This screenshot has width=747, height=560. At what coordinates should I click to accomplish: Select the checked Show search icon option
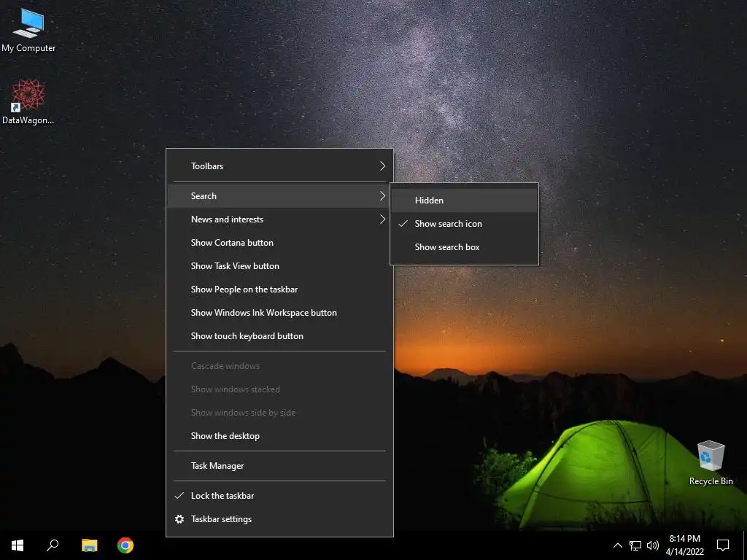tap(465, 224)
